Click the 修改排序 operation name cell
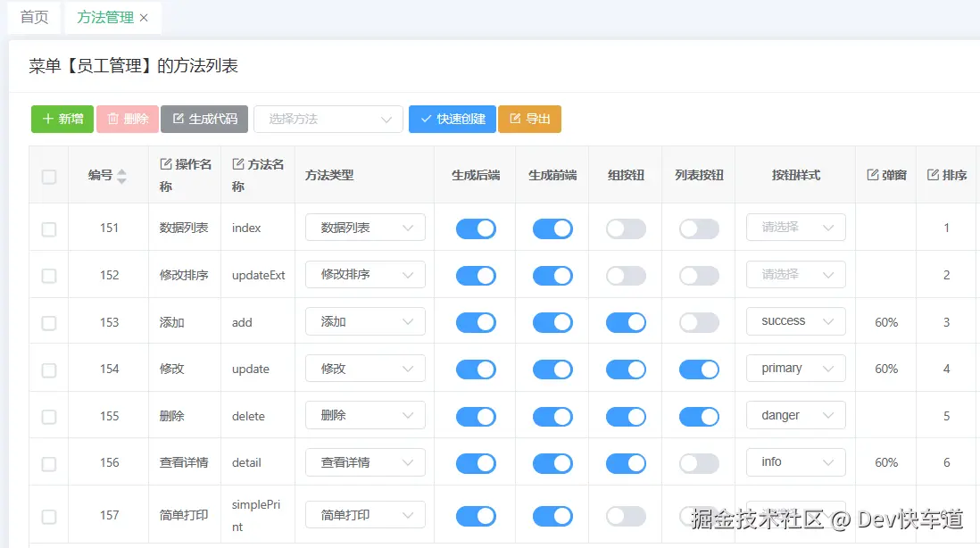This screenshot has width=980, height=548. point(184,276)
